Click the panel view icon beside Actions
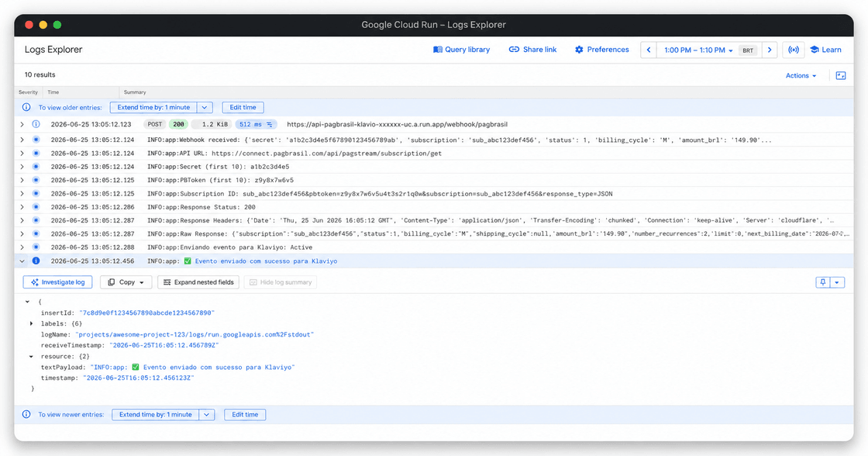The image size is (868, 456). [x=840, y=75]
